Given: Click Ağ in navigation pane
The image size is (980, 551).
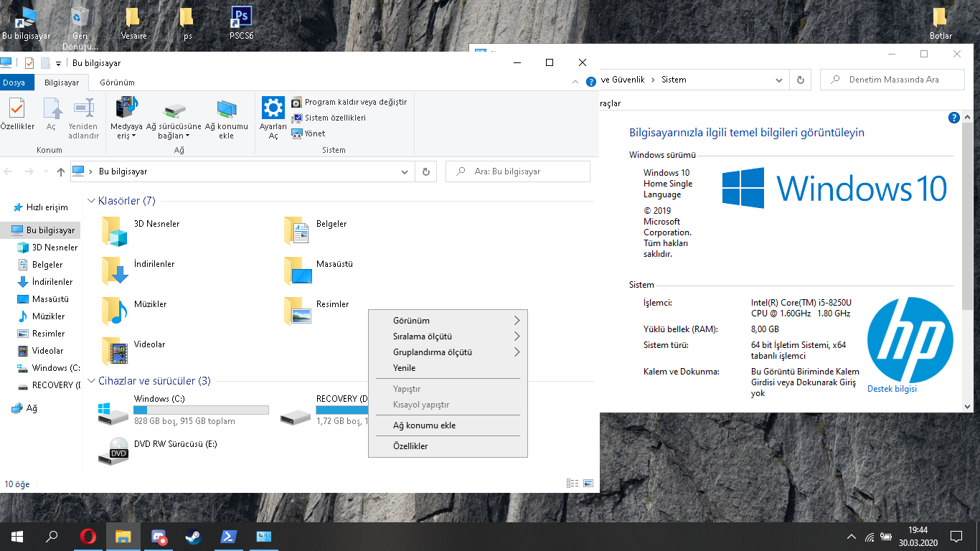Looking at the screenshot, I should pyautogui.click(x=24, y=408).
